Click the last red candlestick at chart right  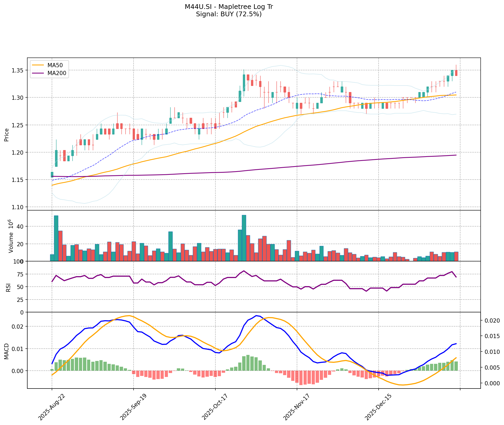[456, 73]
